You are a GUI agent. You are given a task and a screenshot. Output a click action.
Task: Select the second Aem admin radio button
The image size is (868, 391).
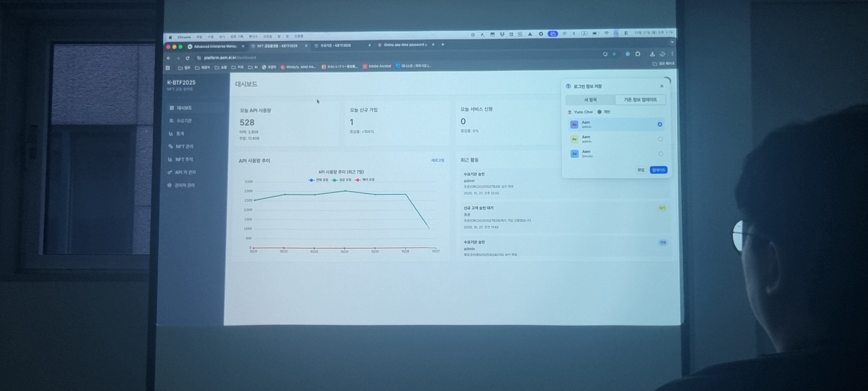660,139
